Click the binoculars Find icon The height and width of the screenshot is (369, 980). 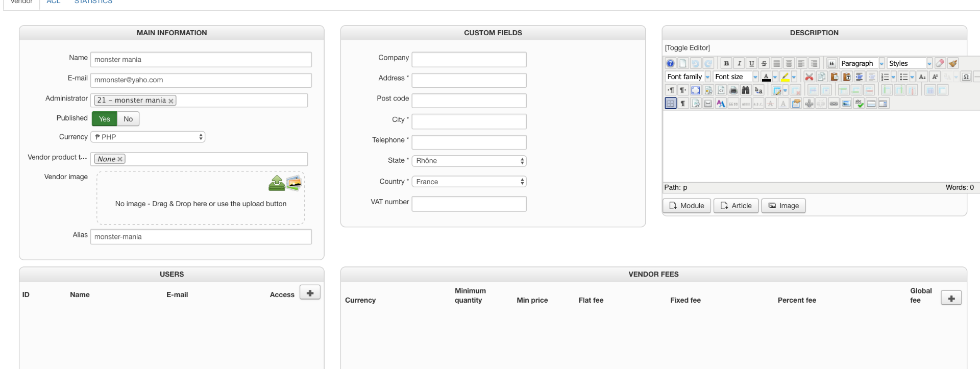tap(746, 90)
